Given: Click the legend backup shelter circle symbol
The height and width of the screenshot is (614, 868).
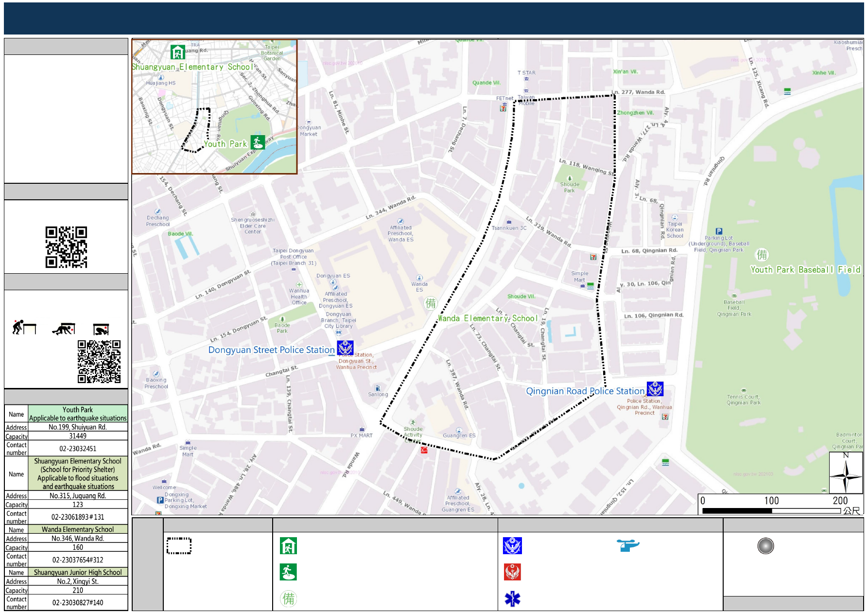Looking at the screenshot, I should pyautogui.click(x=289, y=598).
